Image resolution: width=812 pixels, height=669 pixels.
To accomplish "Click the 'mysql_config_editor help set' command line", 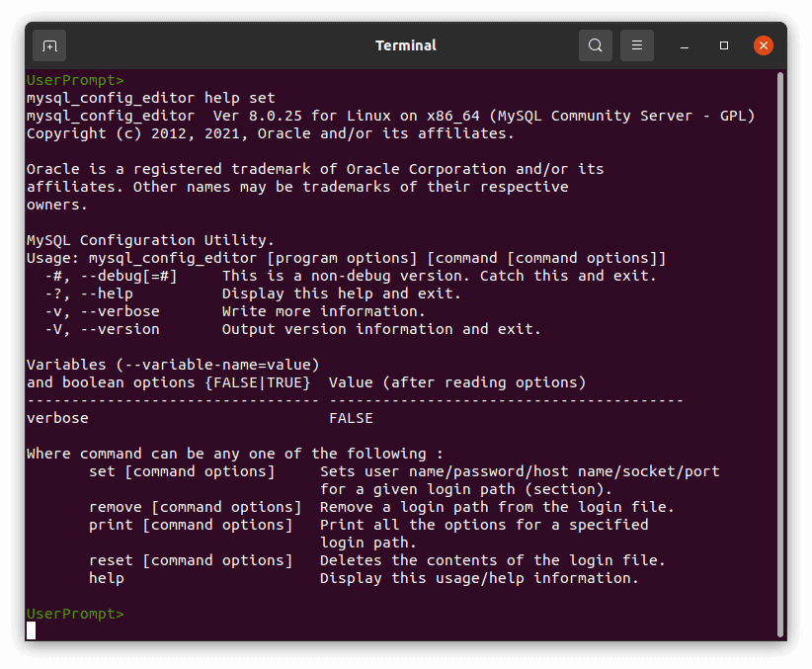I will tap(151, 98).
